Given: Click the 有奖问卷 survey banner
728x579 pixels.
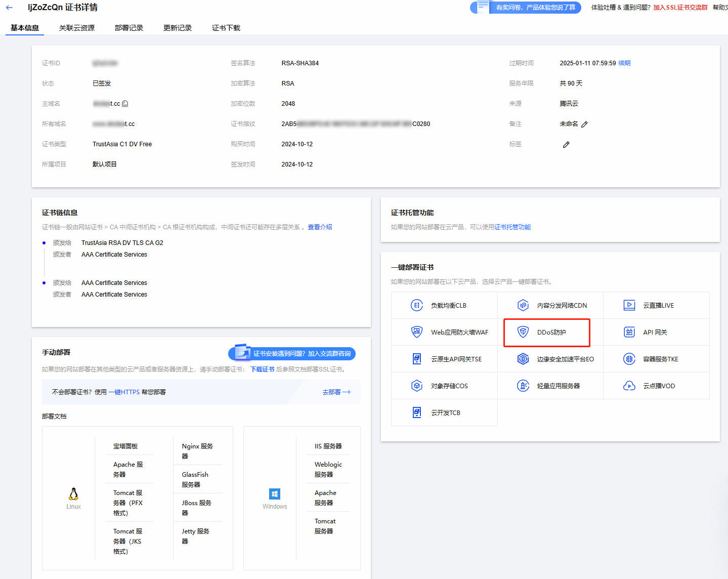Looking at the screenshot, I should coord(526,8).
